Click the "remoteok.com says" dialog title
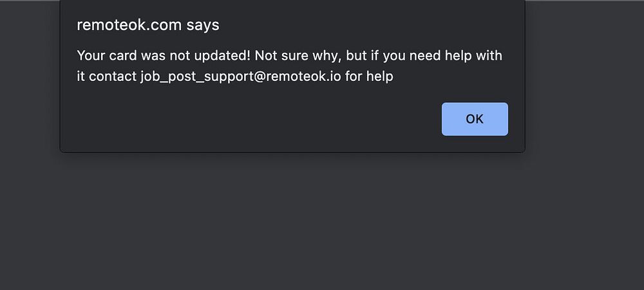Screen dimensions: 644x290 pos(147,25)
